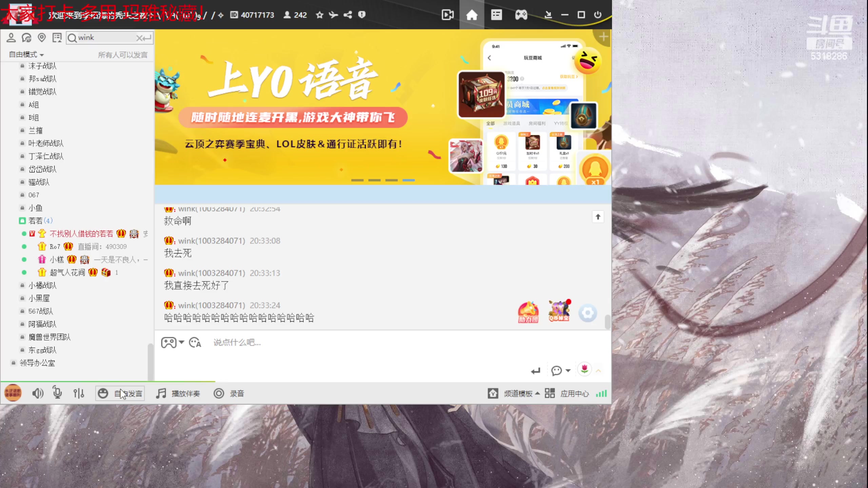
Task: Select the 叶老师战队 channel
Action: 46,143
